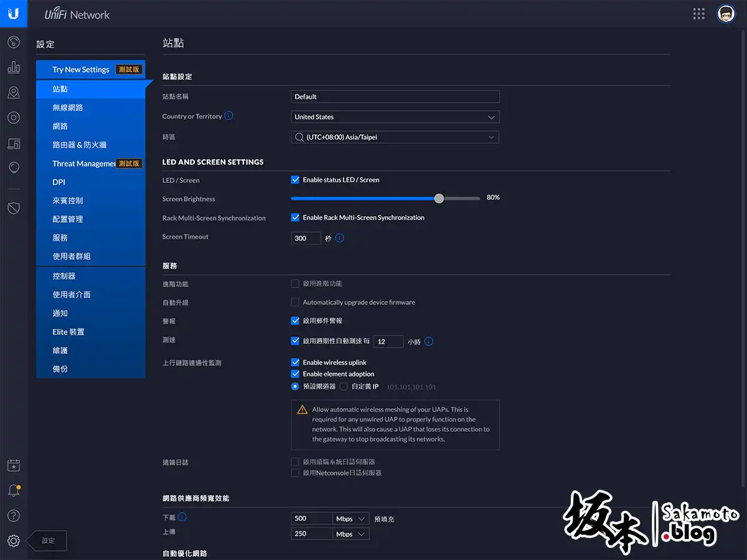Screen dimensions: 747x560
Task: Open the Alerts bell icon
Action: [14, 491]
